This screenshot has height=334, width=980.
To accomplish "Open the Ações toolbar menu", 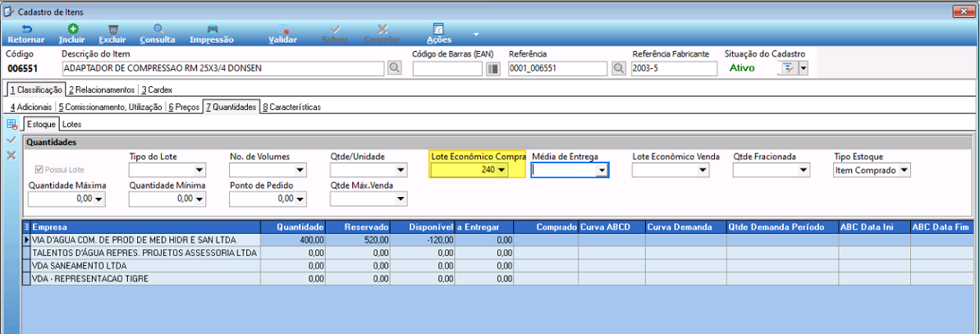I will (439, 34).
